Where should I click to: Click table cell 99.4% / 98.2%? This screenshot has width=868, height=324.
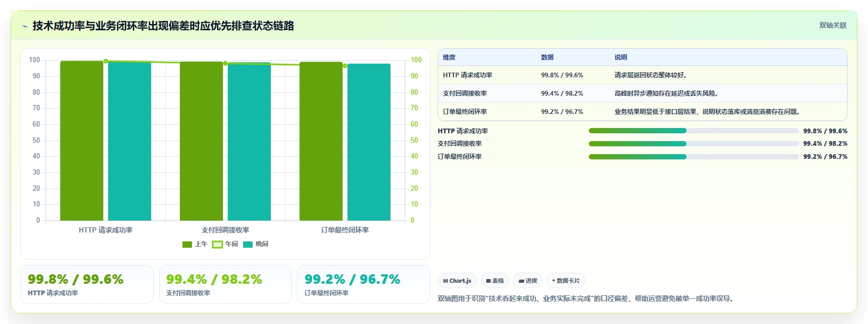562,94
